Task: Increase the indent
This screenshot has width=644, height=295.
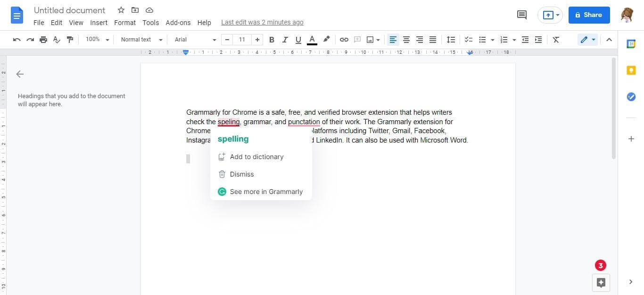Action: (538, 40)
